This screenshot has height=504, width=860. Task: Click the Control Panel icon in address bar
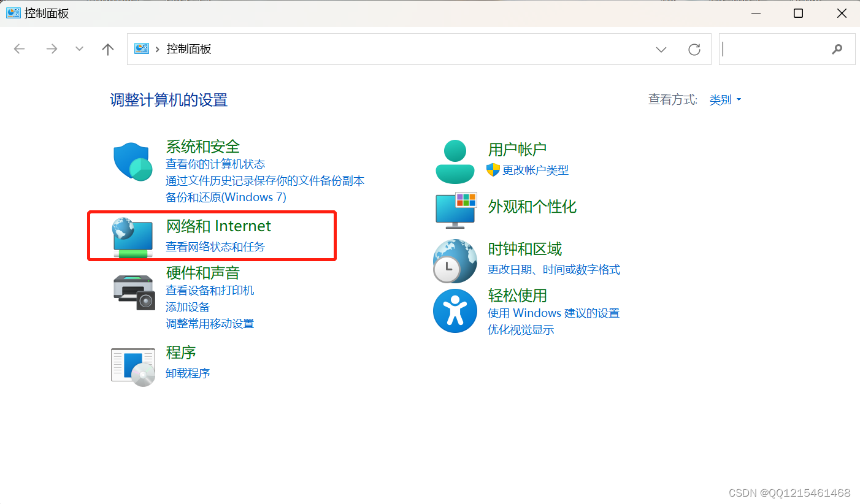(142, 48)
